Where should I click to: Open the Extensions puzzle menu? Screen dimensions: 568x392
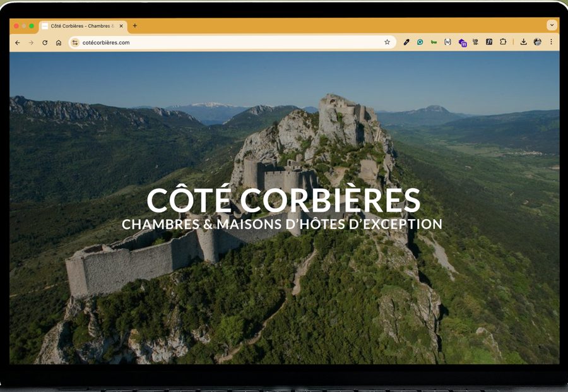tap(503, 42)
